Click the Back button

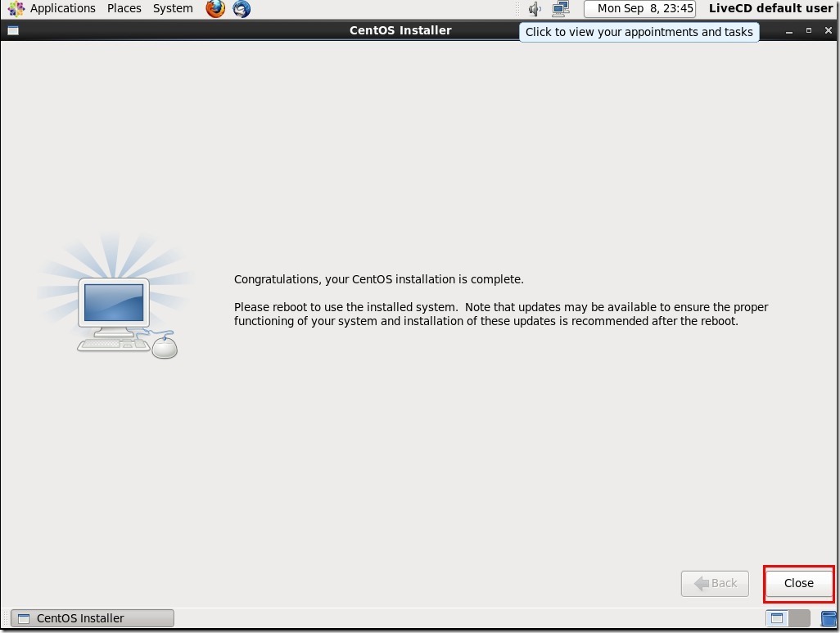point(715,583)
